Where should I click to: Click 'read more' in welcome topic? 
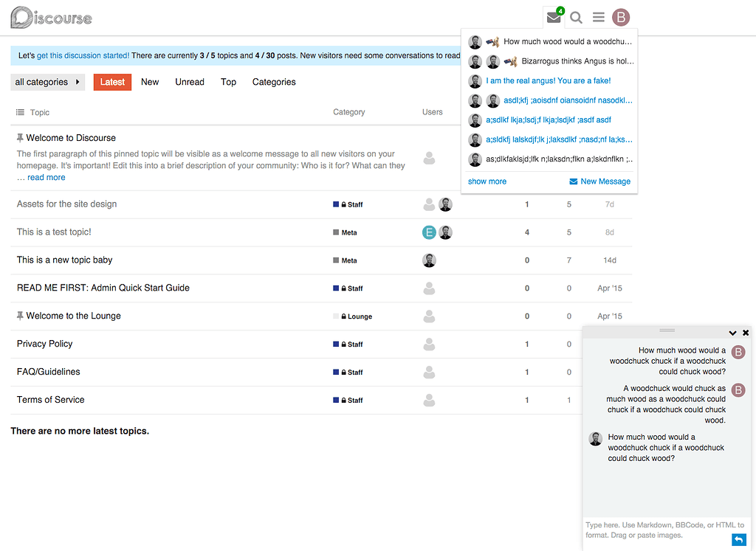(47, 178)
